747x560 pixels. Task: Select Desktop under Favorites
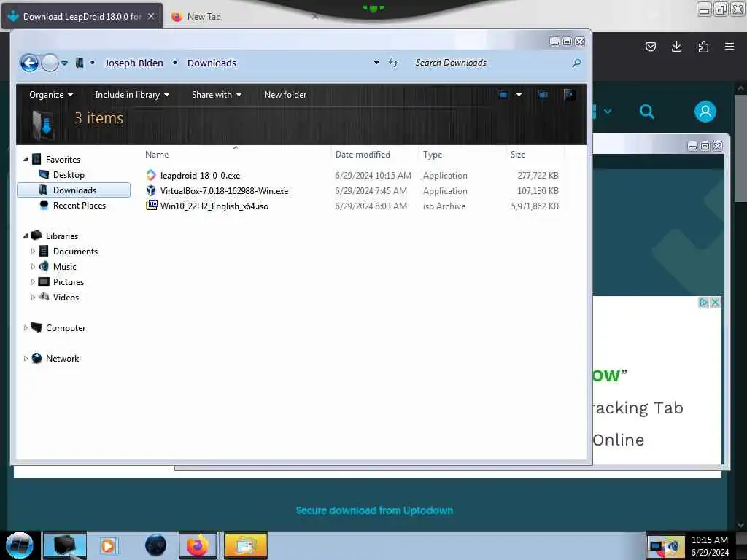click(x=69, y=175)
